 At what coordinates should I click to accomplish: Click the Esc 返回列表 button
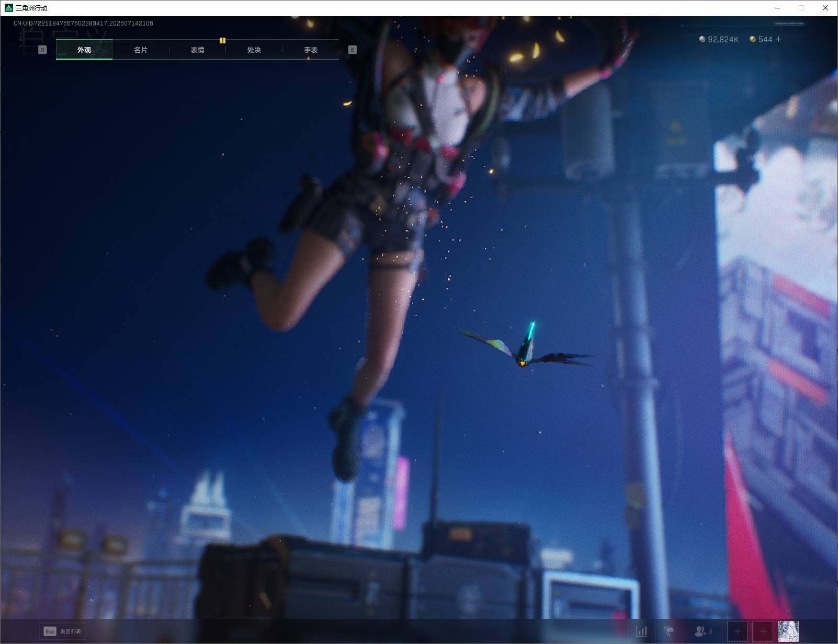(62, 631)
